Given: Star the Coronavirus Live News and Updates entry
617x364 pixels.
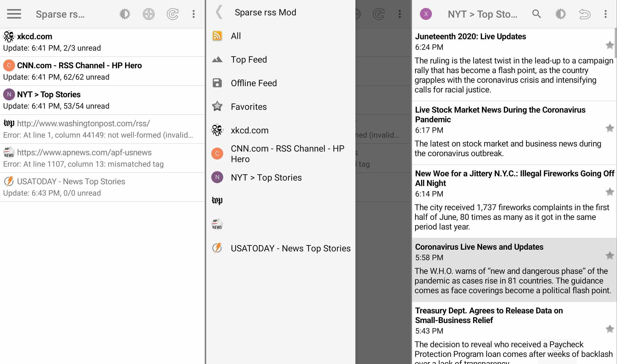Looking at the screenshot, I should [610, 255].
